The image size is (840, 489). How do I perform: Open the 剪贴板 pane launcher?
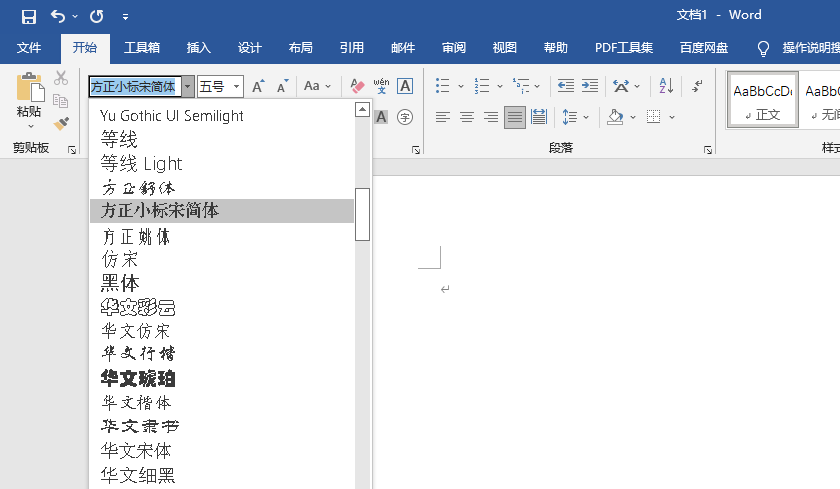[72, 150]
